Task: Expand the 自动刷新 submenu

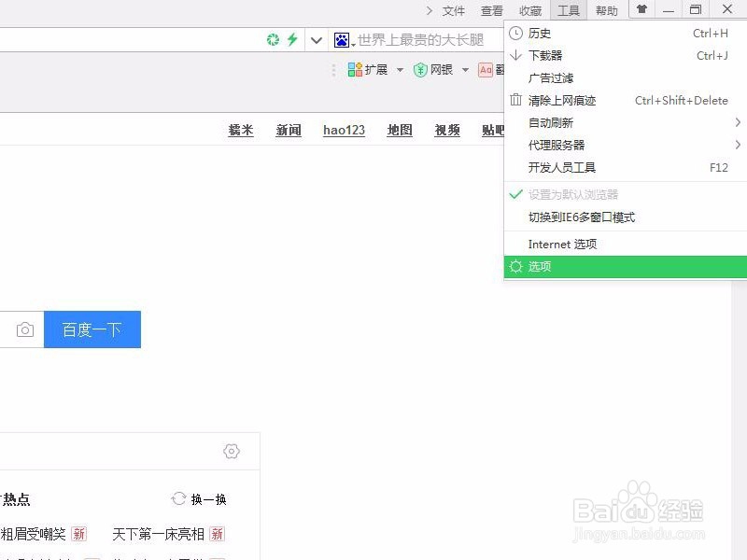Action: tap(550, 122)
